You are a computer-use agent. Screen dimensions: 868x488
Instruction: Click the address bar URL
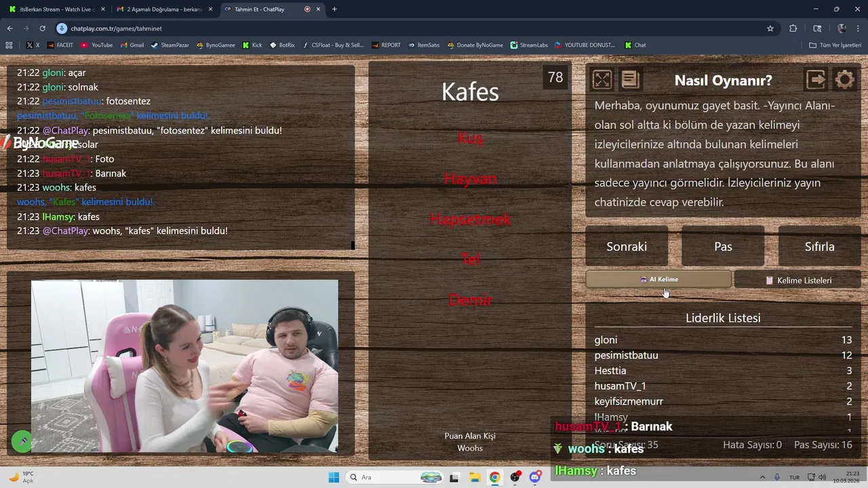(x=116, y=28)
